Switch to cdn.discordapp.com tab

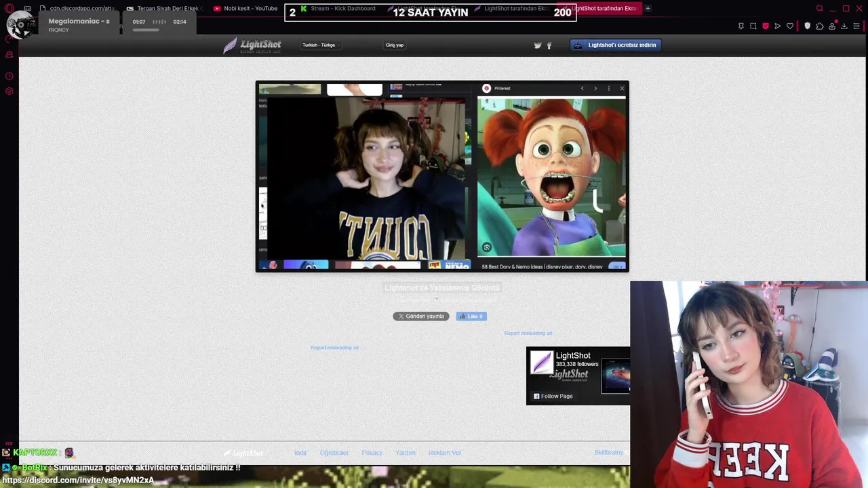click(77, 8)
